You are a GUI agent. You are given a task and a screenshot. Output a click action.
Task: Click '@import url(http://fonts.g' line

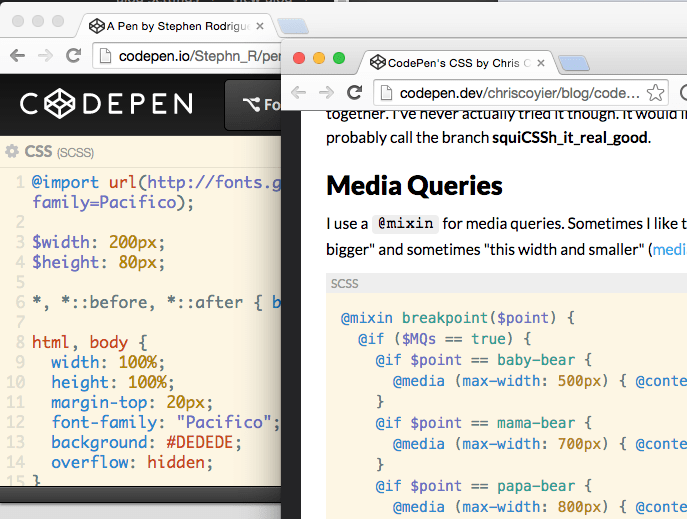(156, 182)
